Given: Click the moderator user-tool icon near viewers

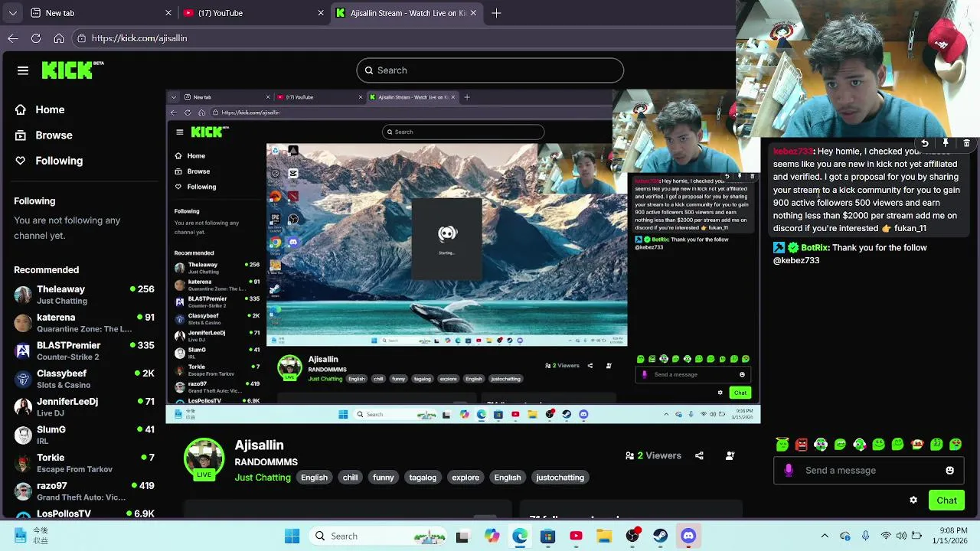Looking at the screenshot, I should point(730,455).
